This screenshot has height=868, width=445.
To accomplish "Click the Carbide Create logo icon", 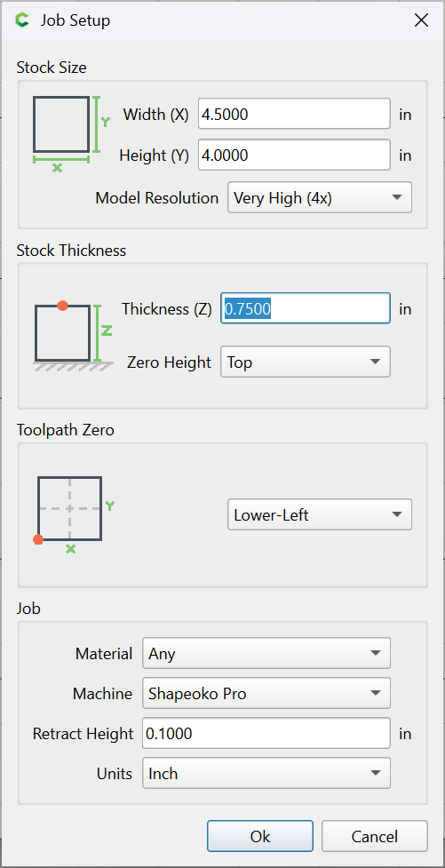I will (x=22, y=20).
